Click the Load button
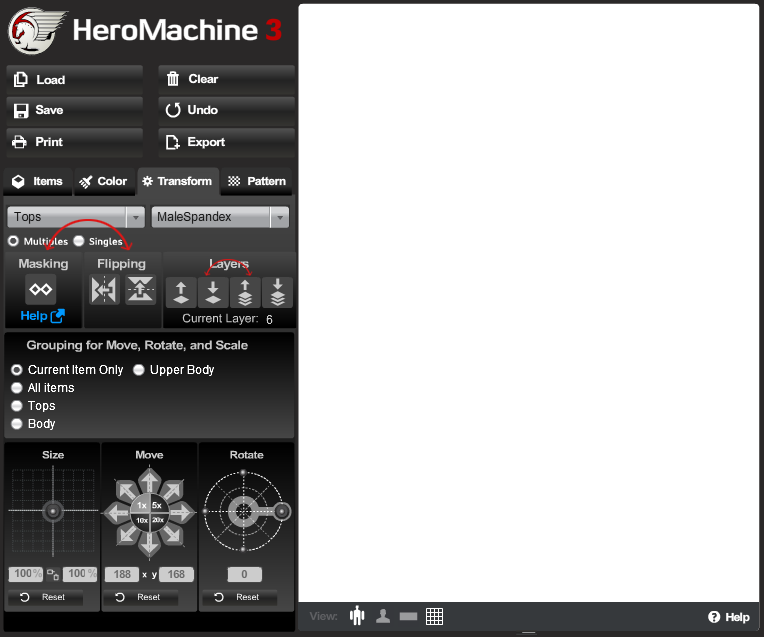The width and height of the screenshot is (764, 637). pyautogui.click(x=75, y=79)
